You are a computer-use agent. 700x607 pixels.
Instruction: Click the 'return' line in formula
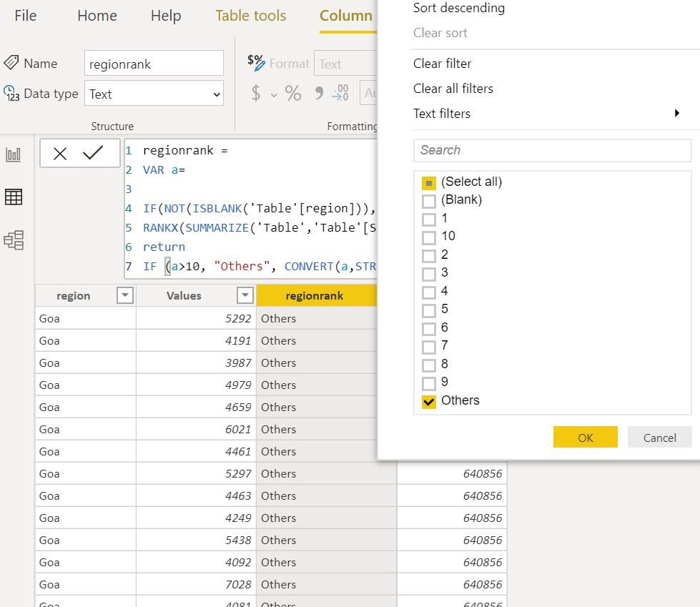click(164, 247)
